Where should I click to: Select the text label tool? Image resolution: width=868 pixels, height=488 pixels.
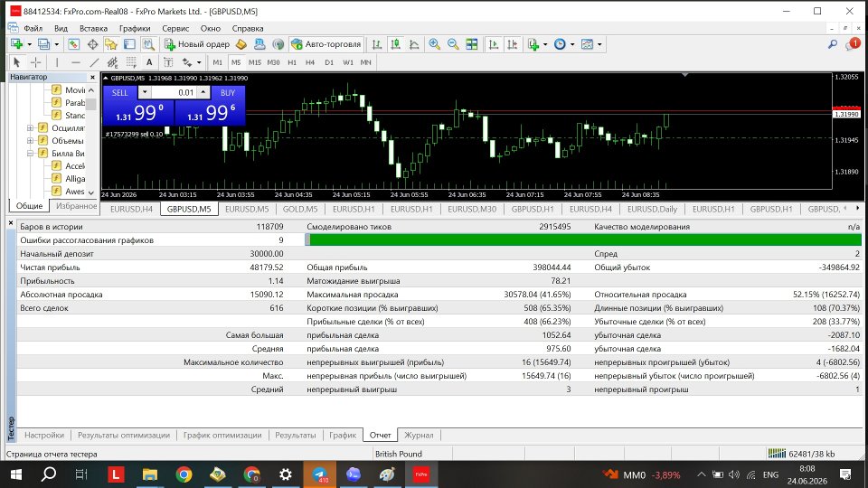coord(168,62)
